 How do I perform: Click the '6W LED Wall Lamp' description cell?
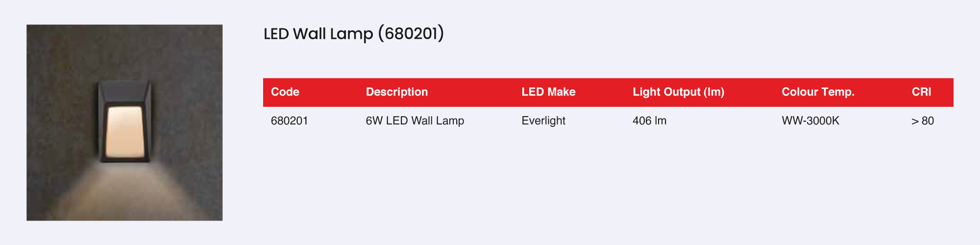[x=415, y=121]
